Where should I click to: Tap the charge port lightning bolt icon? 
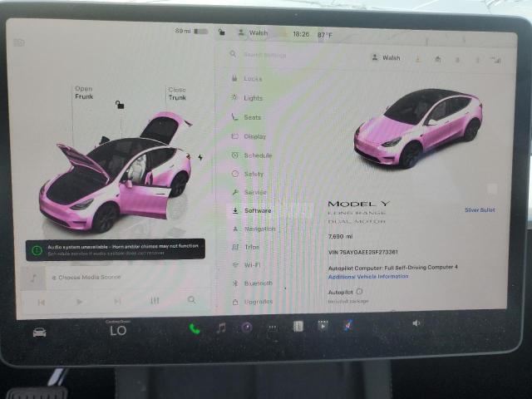[200, 157]
